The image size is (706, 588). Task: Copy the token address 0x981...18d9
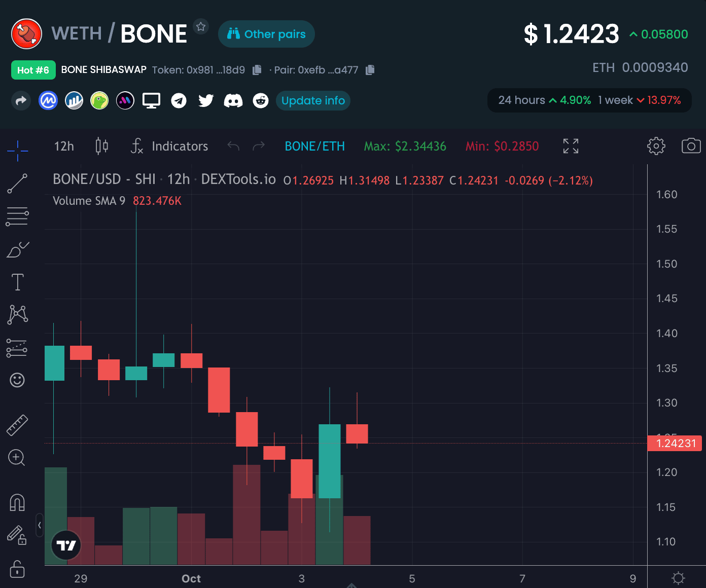[257, 70]
